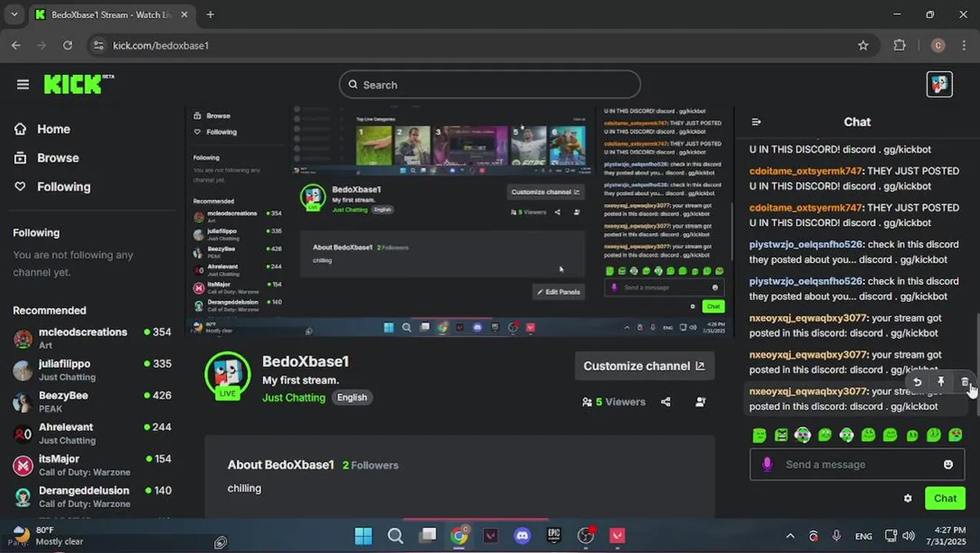Open Ahrelevant recommended channel

(92, 433)
